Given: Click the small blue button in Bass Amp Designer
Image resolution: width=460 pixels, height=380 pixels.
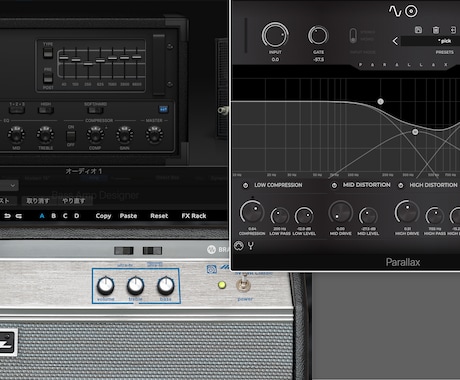Looking at the screenshot, I should tap(163, 109).
